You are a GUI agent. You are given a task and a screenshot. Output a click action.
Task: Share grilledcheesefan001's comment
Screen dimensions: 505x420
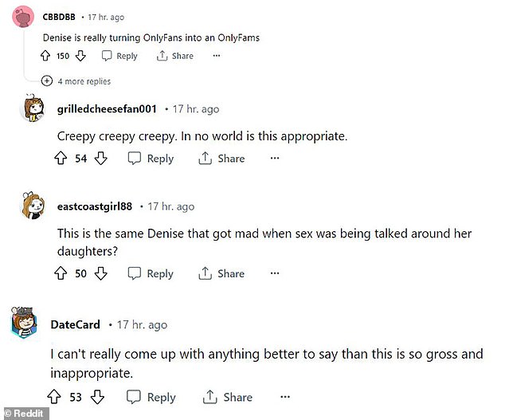(221, 159)
